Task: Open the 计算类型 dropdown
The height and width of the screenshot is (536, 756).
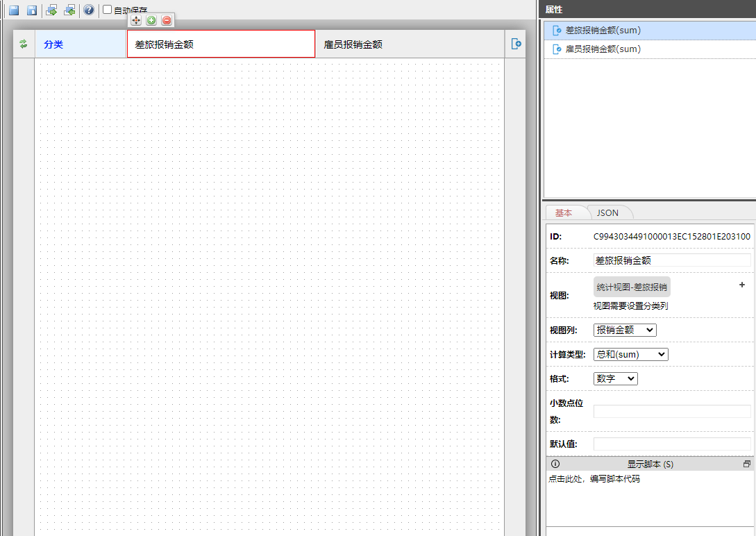Action: coord(630,354)
